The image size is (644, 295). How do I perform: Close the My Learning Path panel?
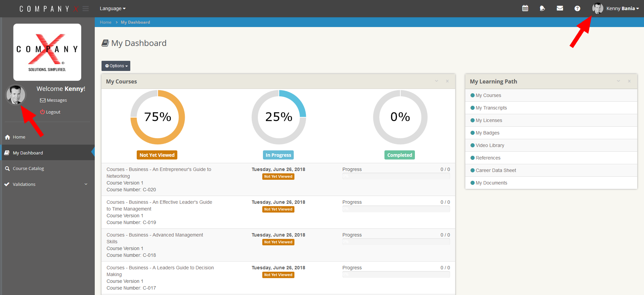coord(629,81)
